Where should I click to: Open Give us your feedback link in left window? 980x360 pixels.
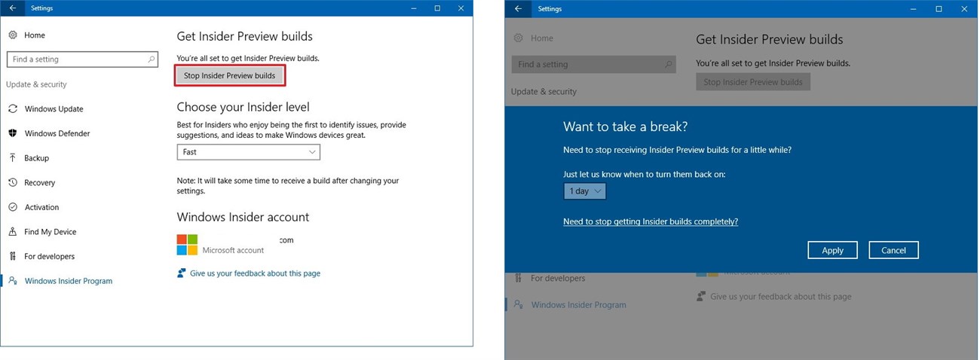point(255,273)
